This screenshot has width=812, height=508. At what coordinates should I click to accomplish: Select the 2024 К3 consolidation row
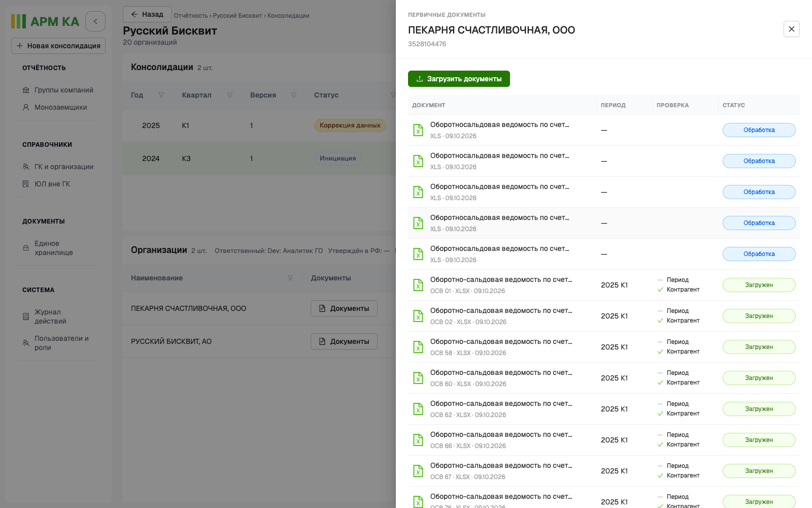point(259,158)
